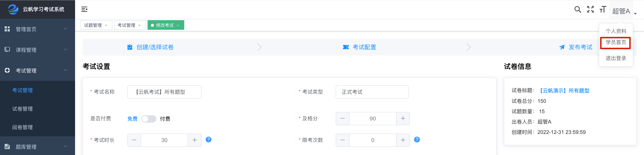Select 学员首页 from user menu
The image size is (644, 155).
pyautogui.click(x=616, y=42)
